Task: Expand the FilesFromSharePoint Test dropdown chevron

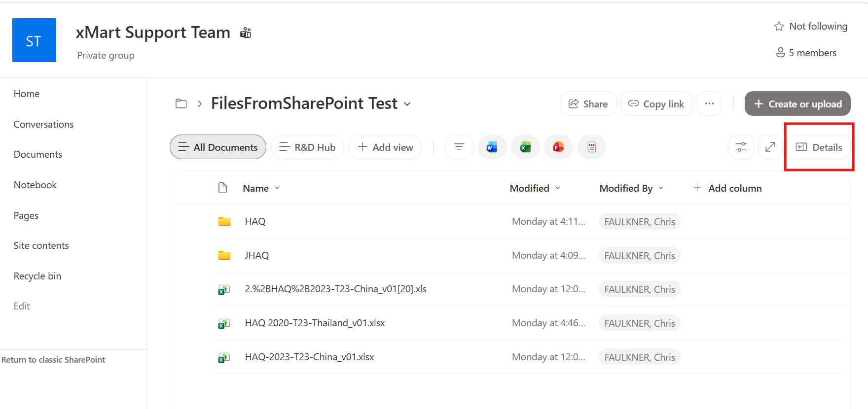Action: [407, 104]
